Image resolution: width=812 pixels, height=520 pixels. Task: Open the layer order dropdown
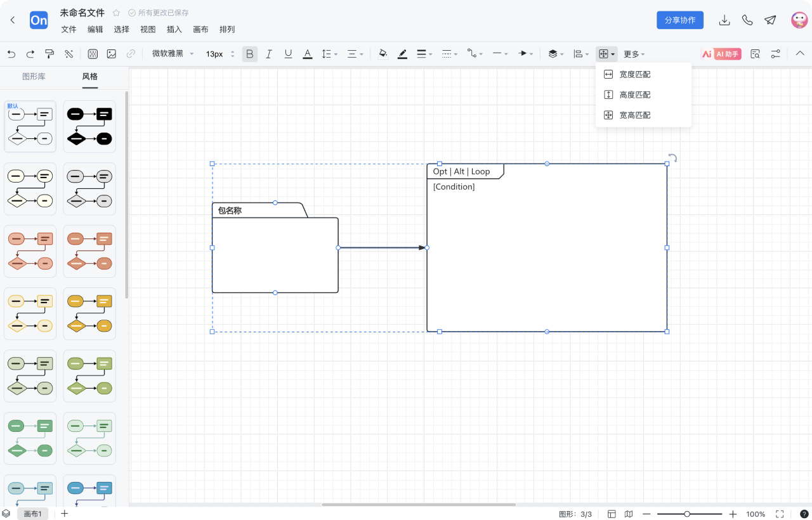pyautogui.click(x=556, y=54)
